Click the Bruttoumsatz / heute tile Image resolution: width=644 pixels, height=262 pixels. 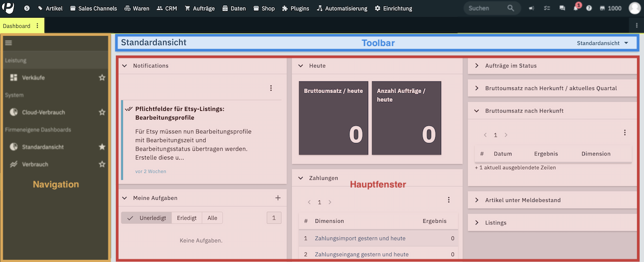click(333, 118)
